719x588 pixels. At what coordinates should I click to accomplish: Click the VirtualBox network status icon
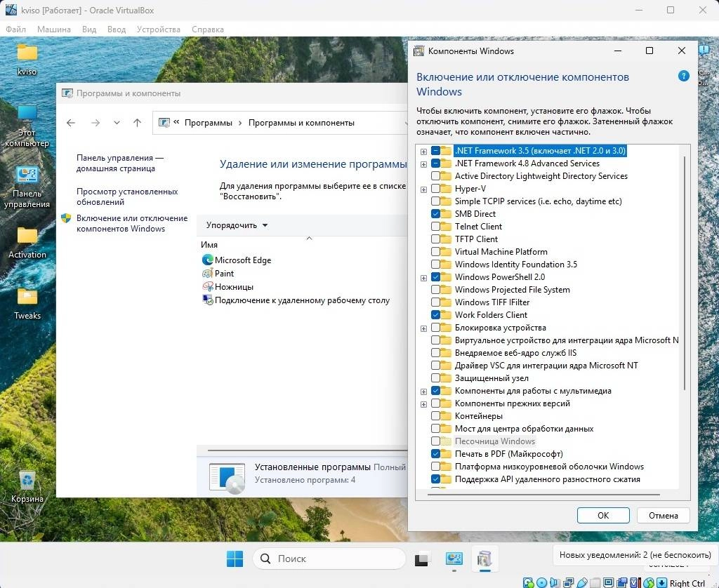568,583
